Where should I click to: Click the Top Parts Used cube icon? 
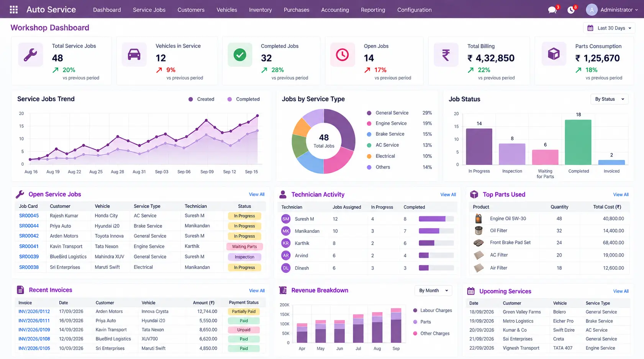[474, 194]
